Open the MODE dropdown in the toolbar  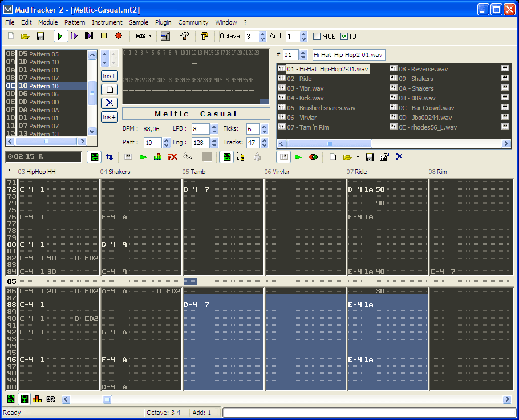[x=144, y=36]
